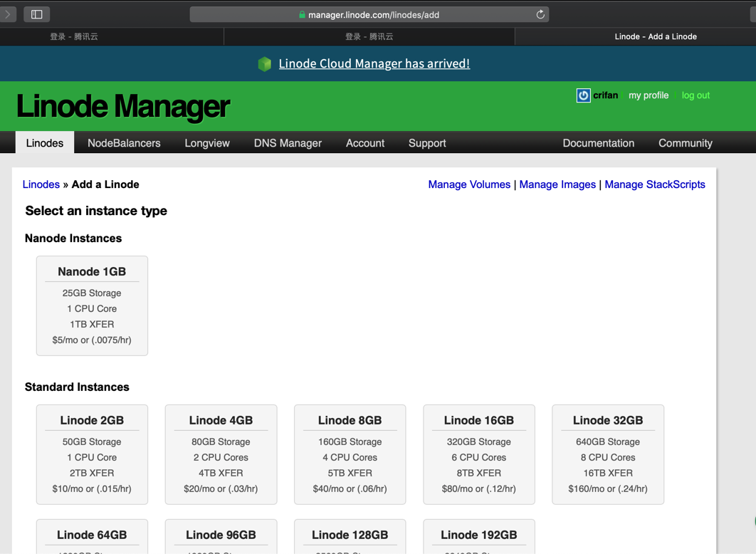
Task: Switch to the first 登录 - 腾讯云 browser tab
Action: [x=74, y=36]
